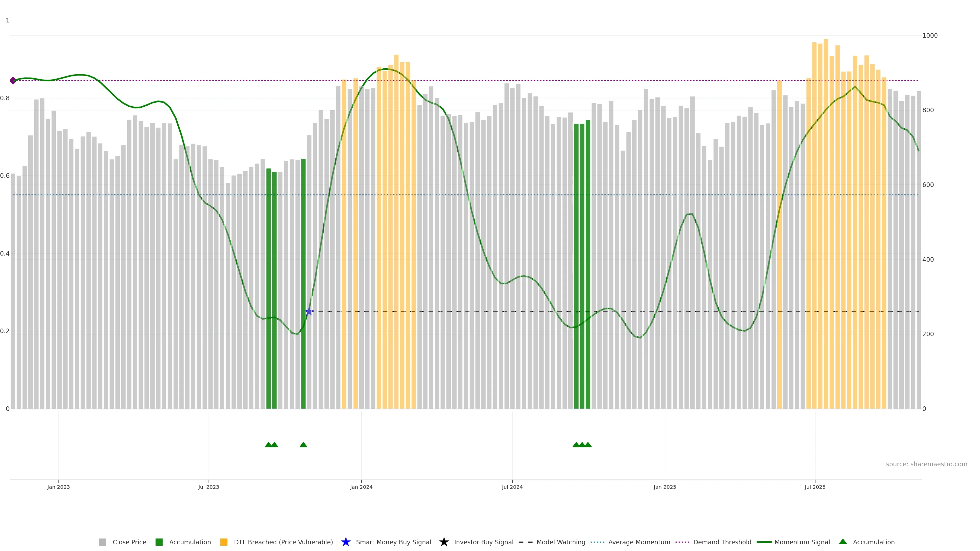Click the gray Close Price legend square

102,542
